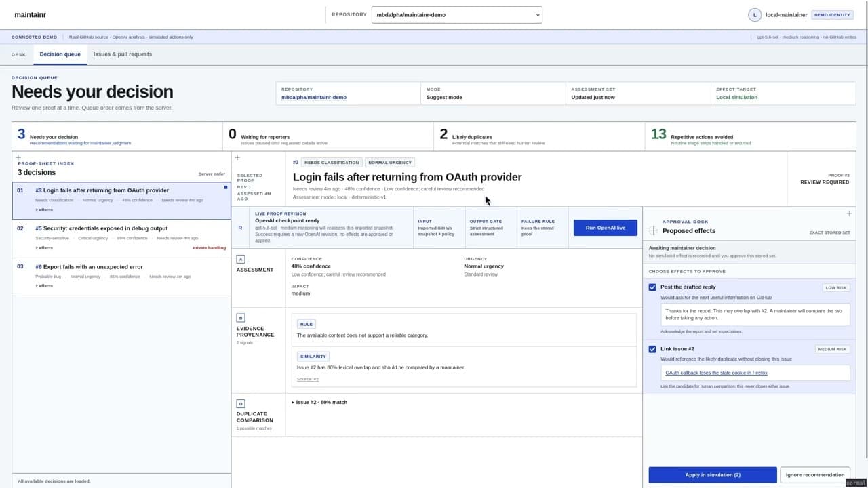Click the local-maintainer username

point(786,15)
